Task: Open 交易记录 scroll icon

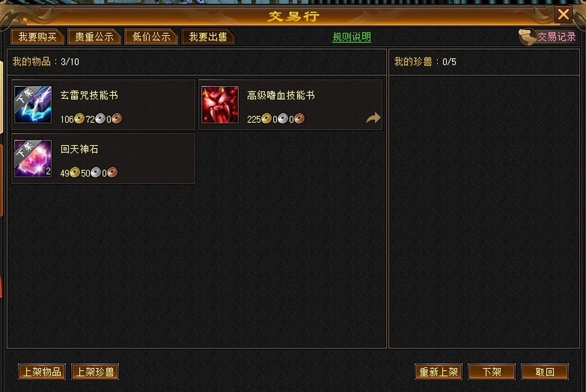Action: (527, 37)
